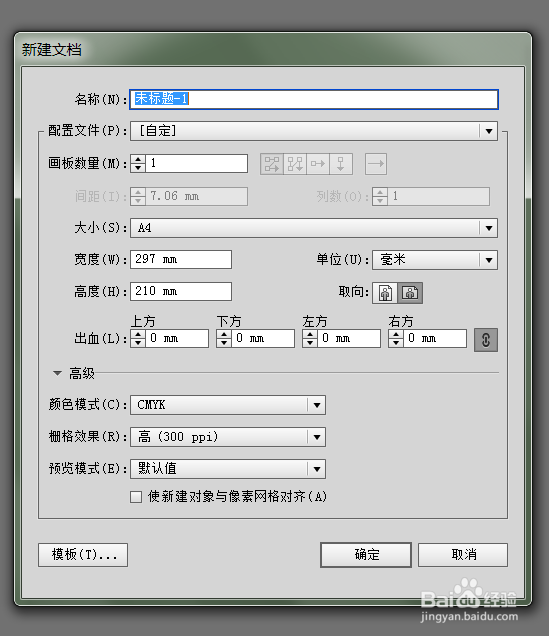This screenshot has width=549, height=636.
Task: Click the 模板(T)... templates button
Action: [x=83, y=555]
